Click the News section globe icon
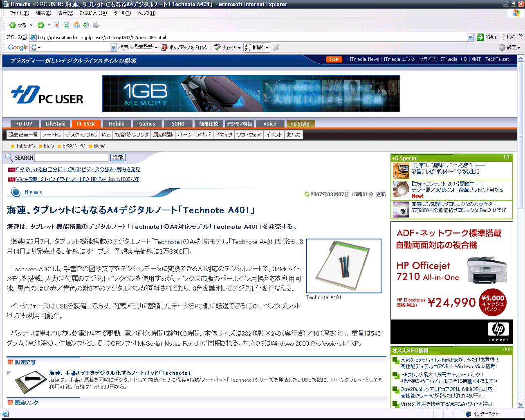 point(16,192)
